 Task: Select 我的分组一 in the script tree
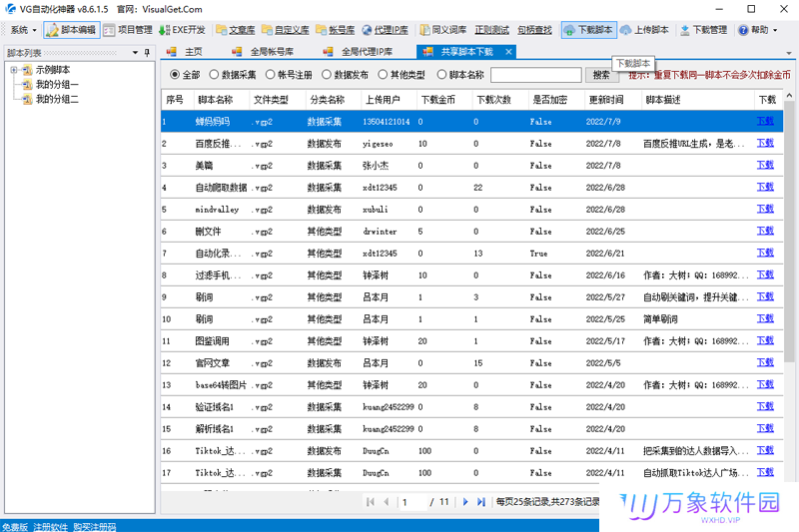(57, 85)
